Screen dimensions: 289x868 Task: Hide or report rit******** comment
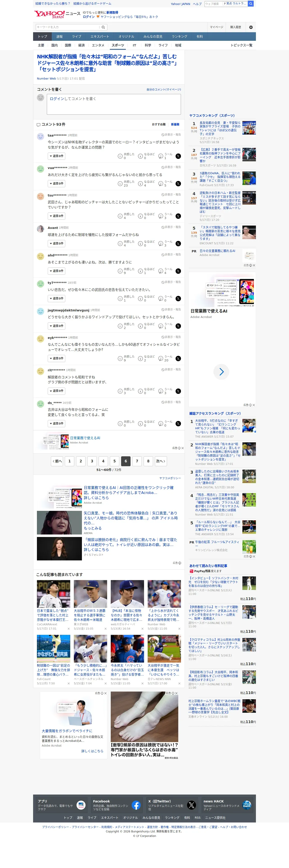(x=171, y=370)
